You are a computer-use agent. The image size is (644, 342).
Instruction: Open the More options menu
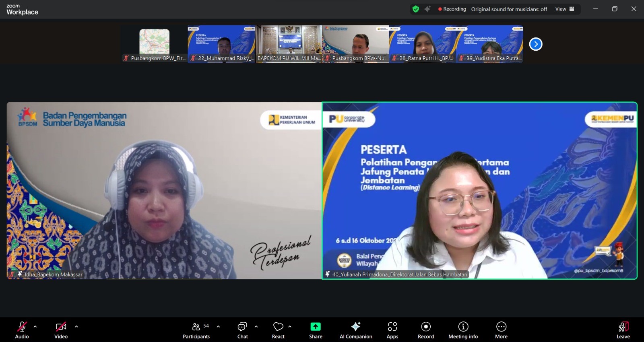tap(501, 330)
